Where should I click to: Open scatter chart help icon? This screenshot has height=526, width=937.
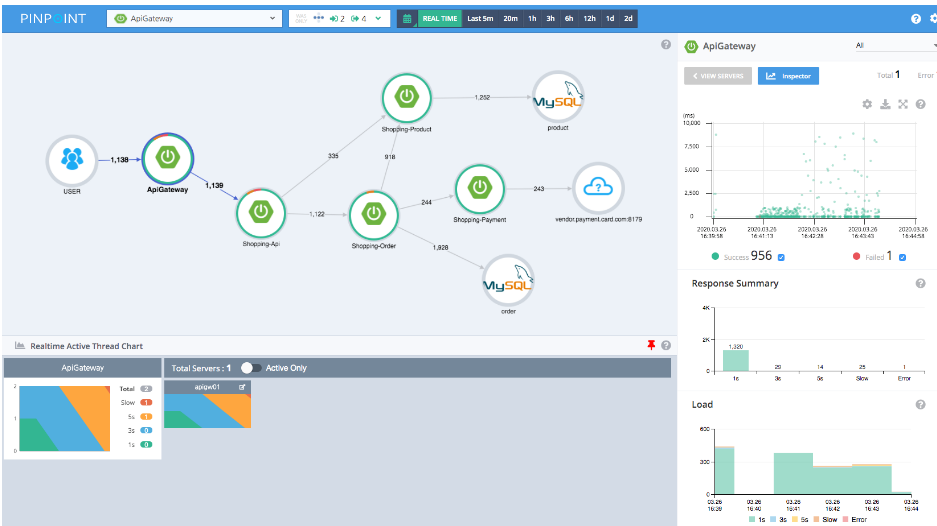pos(920,104)
